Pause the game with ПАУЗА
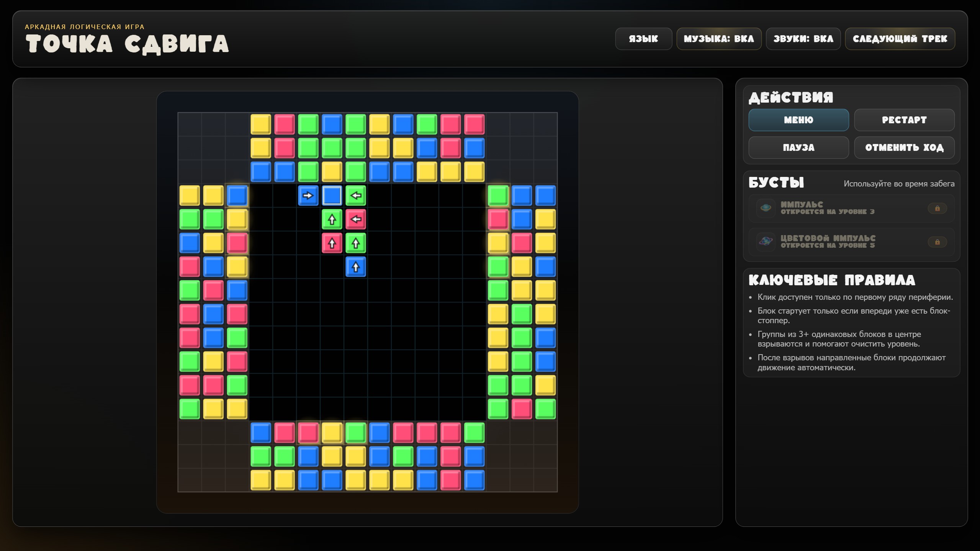 coord(798,147)
